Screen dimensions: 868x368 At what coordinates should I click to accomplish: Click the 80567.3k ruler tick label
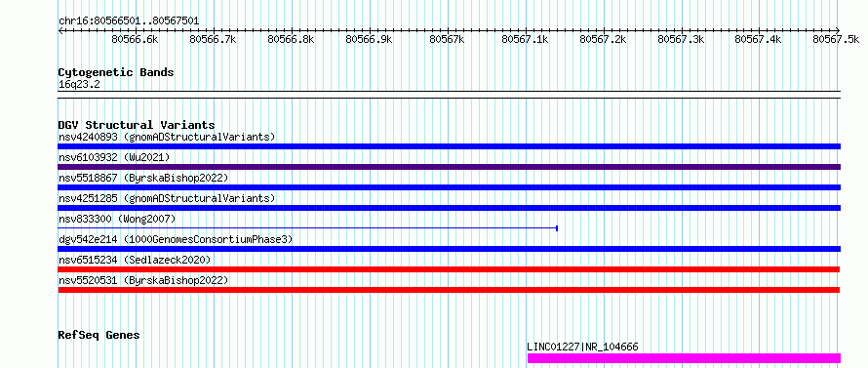click(x=681, y=39)
